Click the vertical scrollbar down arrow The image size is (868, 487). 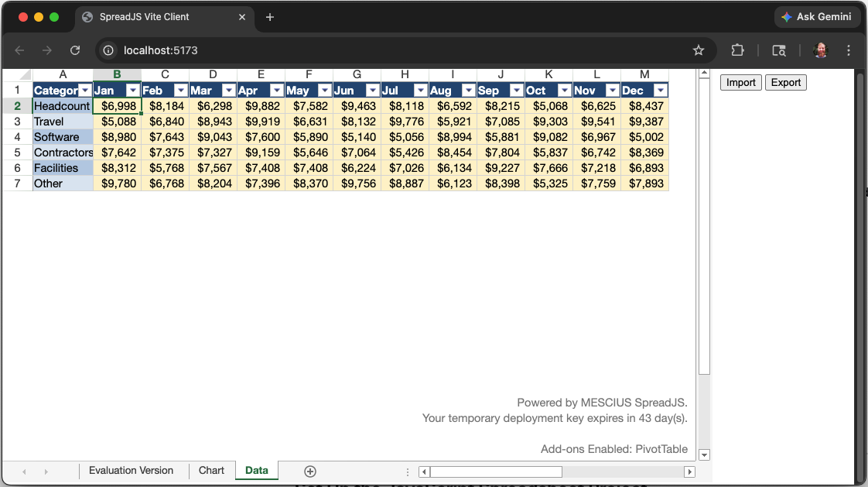pos(704,454)
